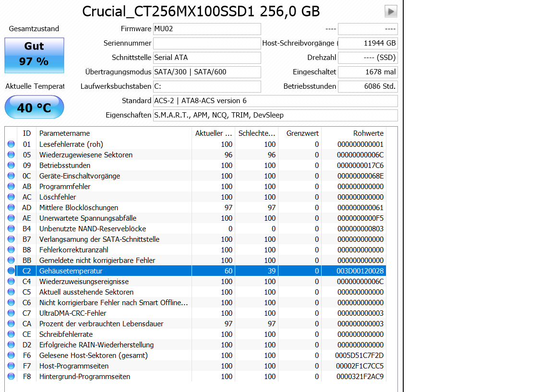Click raw value 000000000803
This screenshot has height=392, width=553.
361,229
